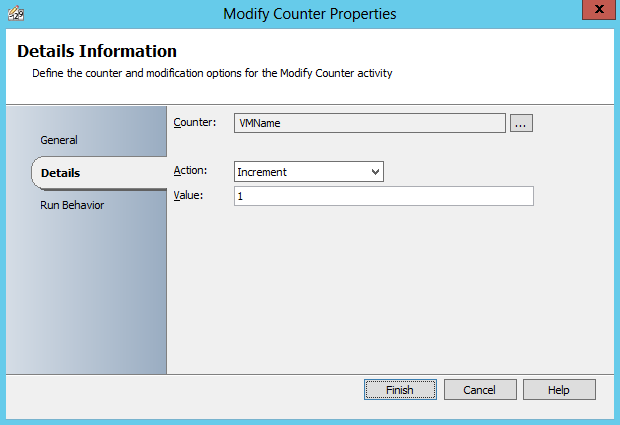Viewport: 620px width, 425px height.
Task: Click the Action label
Action: point(190,170)
